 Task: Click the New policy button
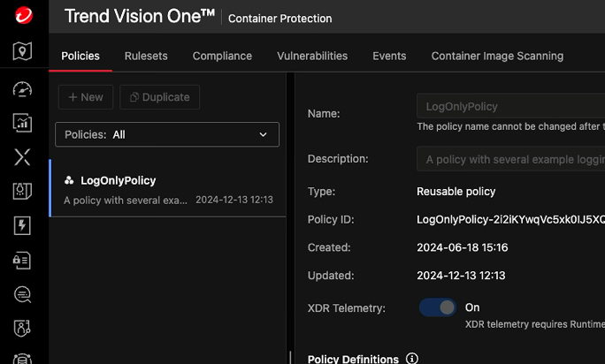point(85,97)
